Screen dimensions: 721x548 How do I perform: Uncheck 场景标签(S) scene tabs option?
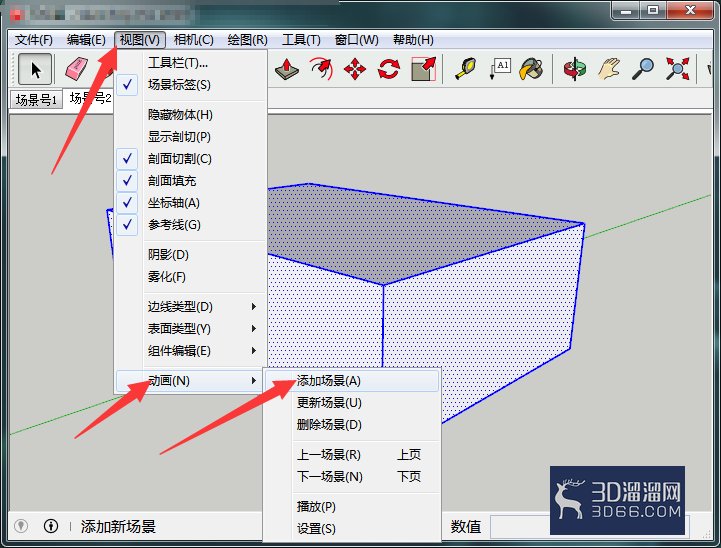191,85
